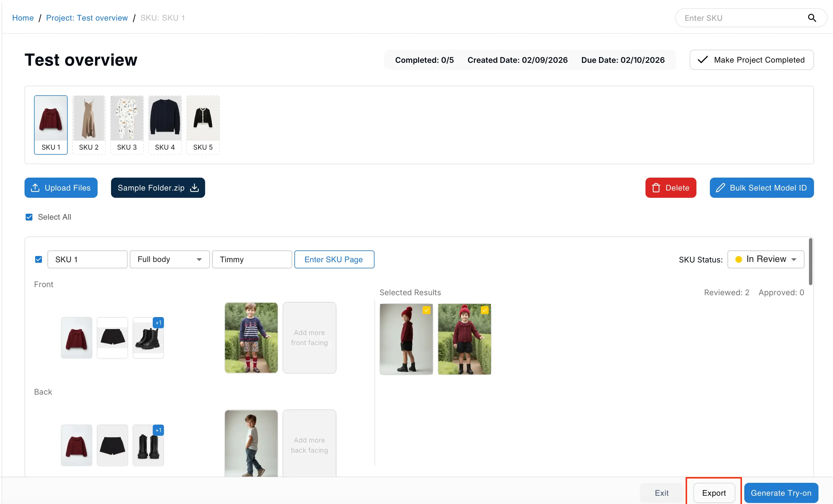Toggle the yellow check on the side-view result image

coord(426,310)
